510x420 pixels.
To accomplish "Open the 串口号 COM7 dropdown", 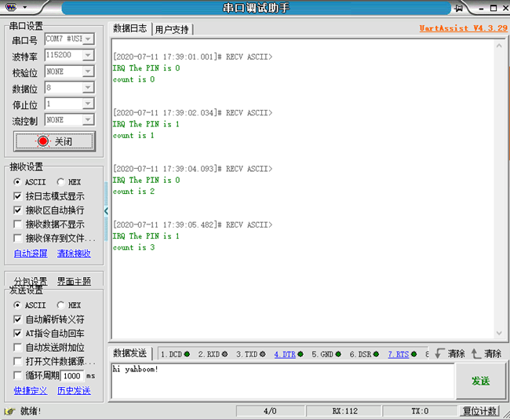I will [x=88, y=39].
